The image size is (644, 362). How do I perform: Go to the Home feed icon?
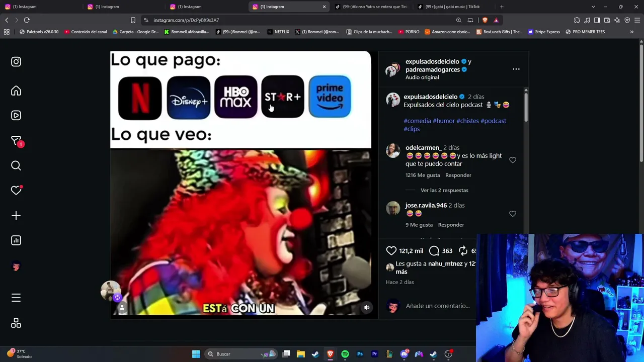16,90
